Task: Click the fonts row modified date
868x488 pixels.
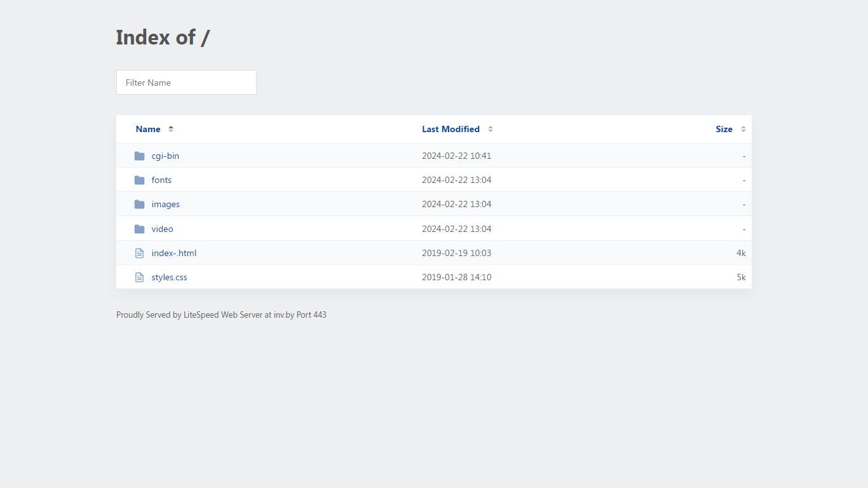Action: click(x=456, y=180)
